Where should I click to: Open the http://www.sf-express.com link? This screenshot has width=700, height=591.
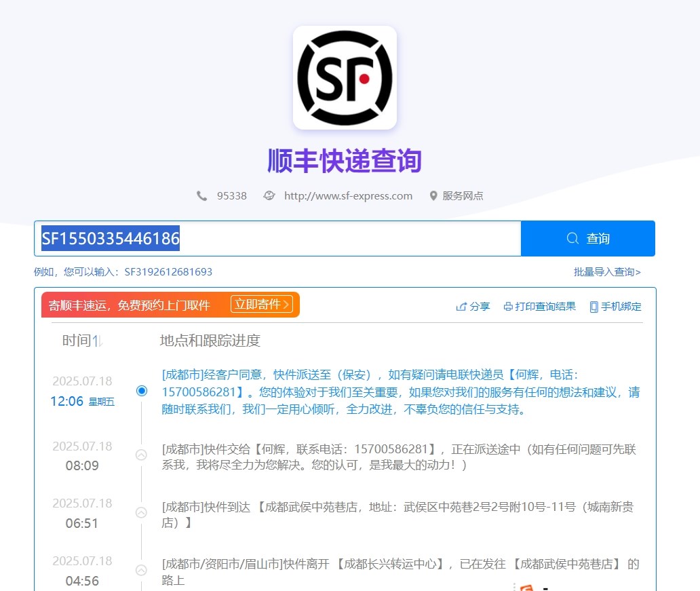pyautogui.click(x=348, y=195)
